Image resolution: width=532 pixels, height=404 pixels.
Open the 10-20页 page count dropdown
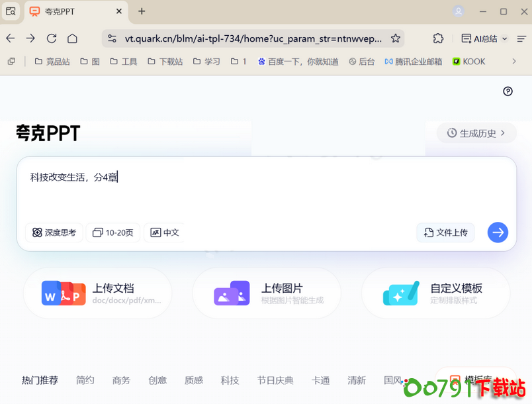pos(113,232)
